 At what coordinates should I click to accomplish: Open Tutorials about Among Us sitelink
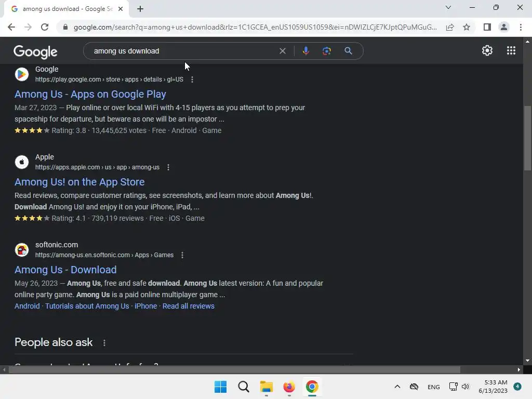tap(87, 306)
